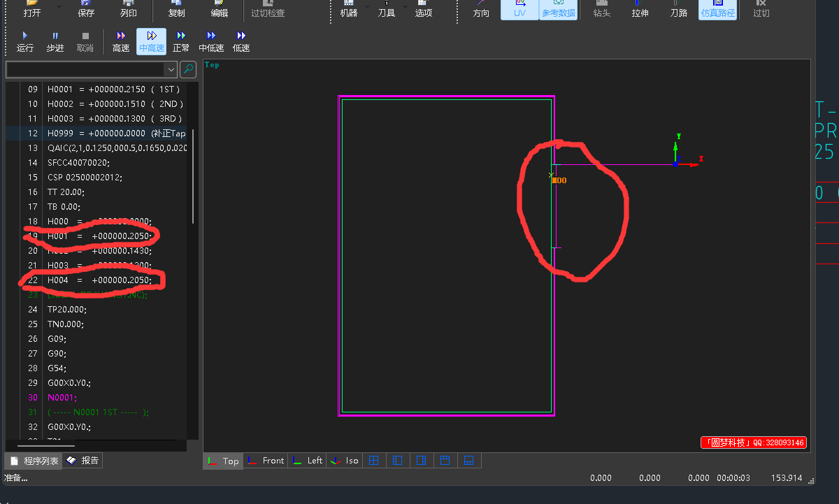Select 高速 (High speed) simulation

[121, 42]
